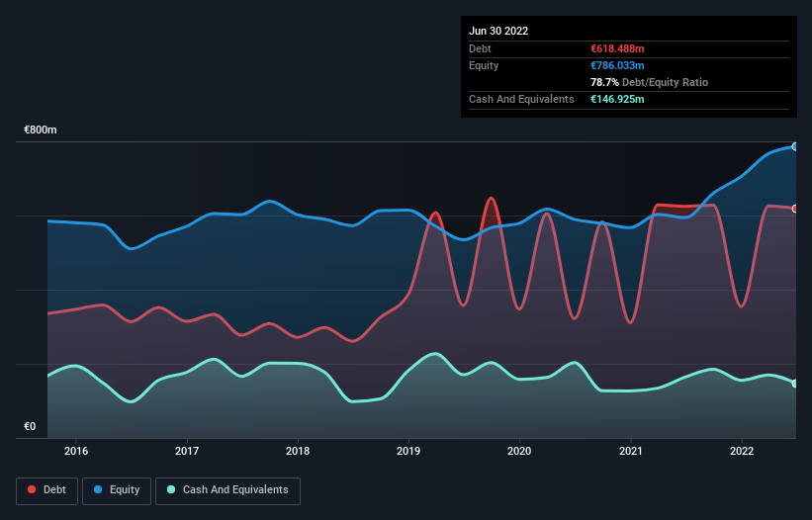The width and height of the screenshot is (812, 520).
Task: Click the €800m y-axis label
Action: tap(41, 130)
